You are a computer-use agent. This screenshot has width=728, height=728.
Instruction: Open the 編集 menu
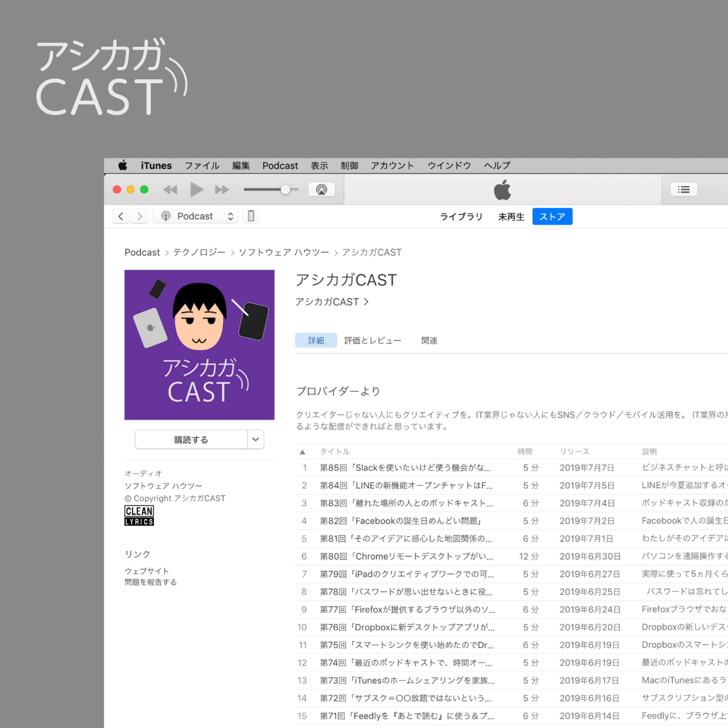[x=241, y=165]
